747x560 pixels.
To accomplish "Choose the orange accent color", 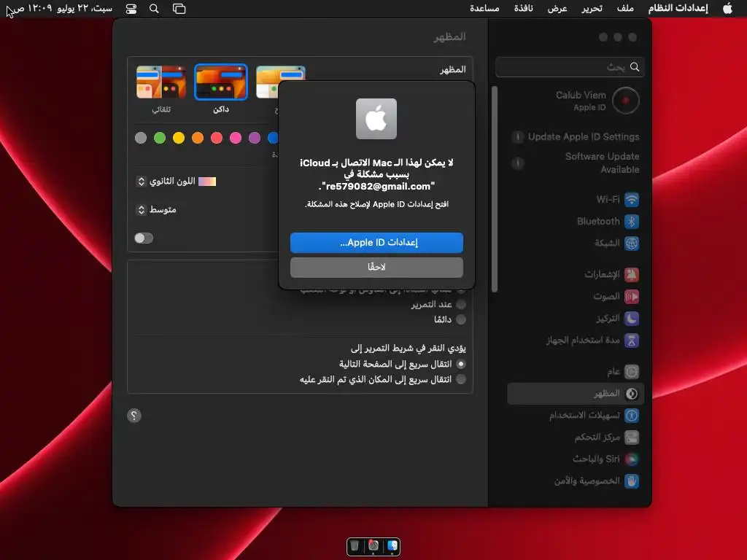I will tap(198, 138).
